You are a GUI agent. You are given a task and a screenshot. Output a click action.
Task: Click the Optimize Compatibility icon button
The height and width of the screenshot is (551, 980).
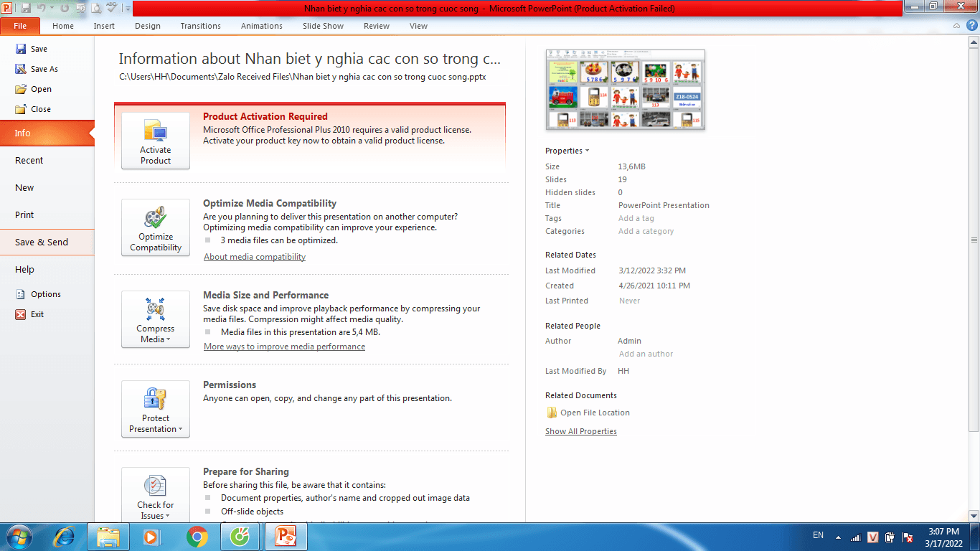tap(156, 227)
